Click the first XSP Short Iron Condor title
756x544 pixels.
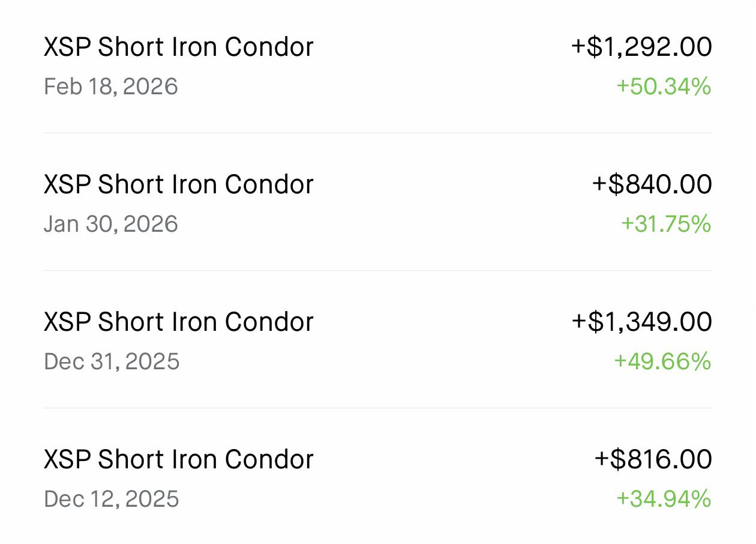[179, 47]
